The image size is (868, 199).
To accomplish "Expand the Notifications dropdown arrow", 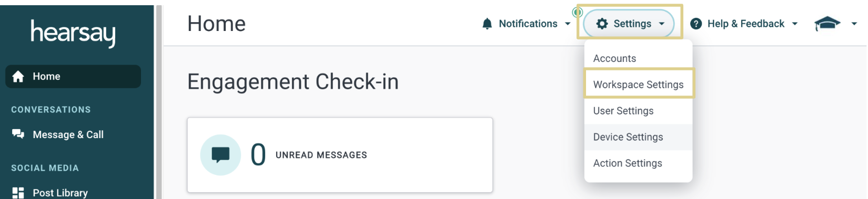I will (x=568, y=24).
